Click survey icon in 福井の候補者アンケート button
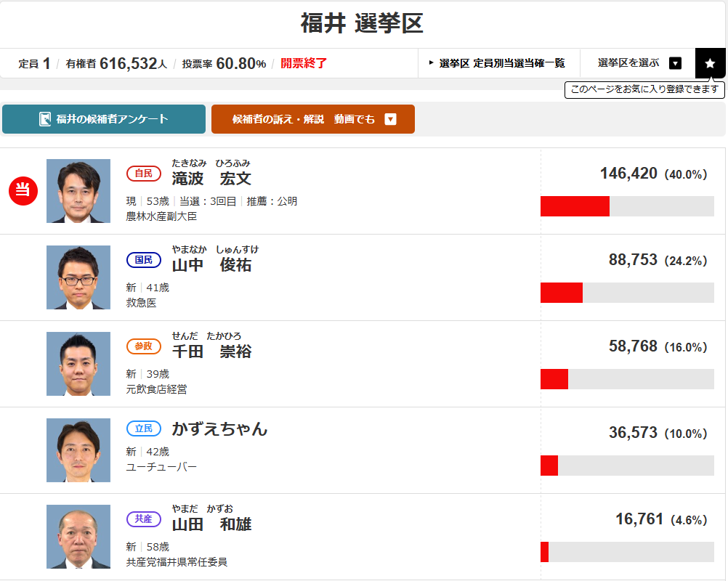The height and width of the screenshot is (581, 728). (x=45, y=119)
